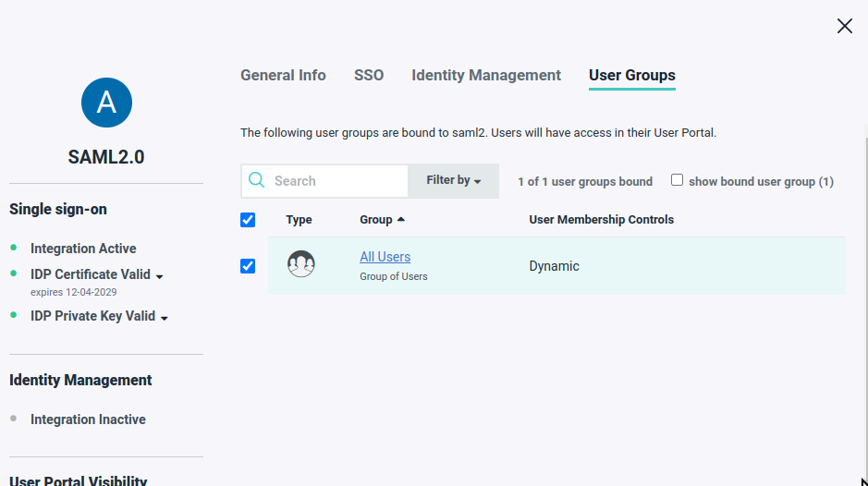This screenshot has height=486, width=868.
Task: Click the SAML2.0 application avatar icon
Action: [106, 103]
